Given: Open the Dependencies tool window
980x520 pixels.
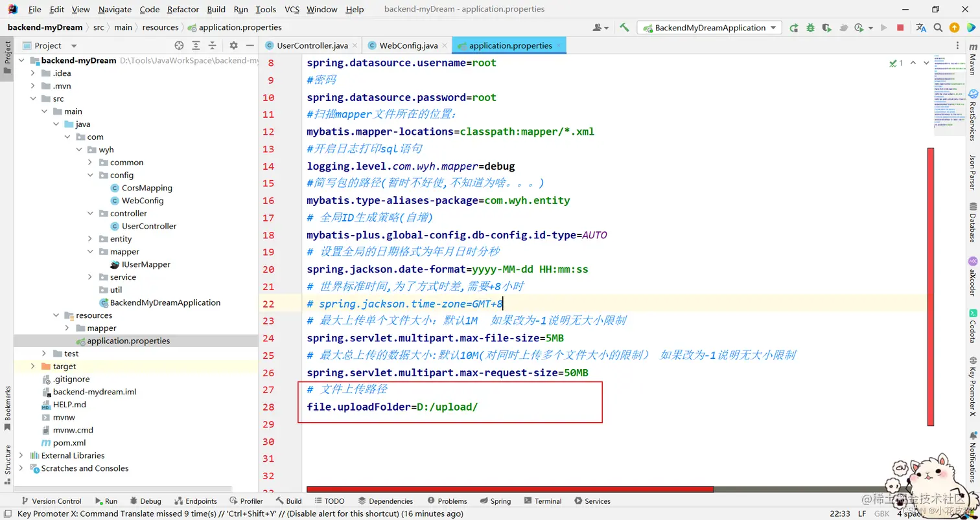Looking at the screenshot, I should coord(385,501).
